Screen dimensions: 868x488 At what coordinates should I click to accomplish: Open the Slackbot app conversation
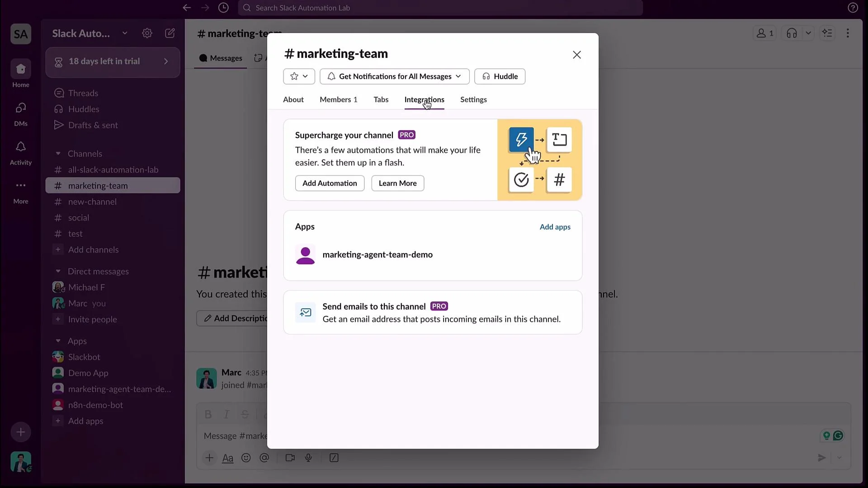113,357
